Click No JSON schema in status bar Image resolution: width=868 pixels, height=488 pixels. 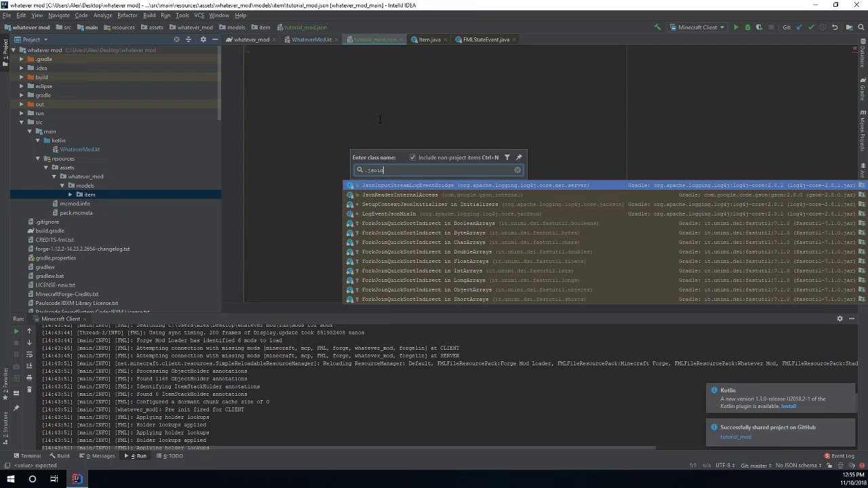pyautogui.click(x=797, y=466)
